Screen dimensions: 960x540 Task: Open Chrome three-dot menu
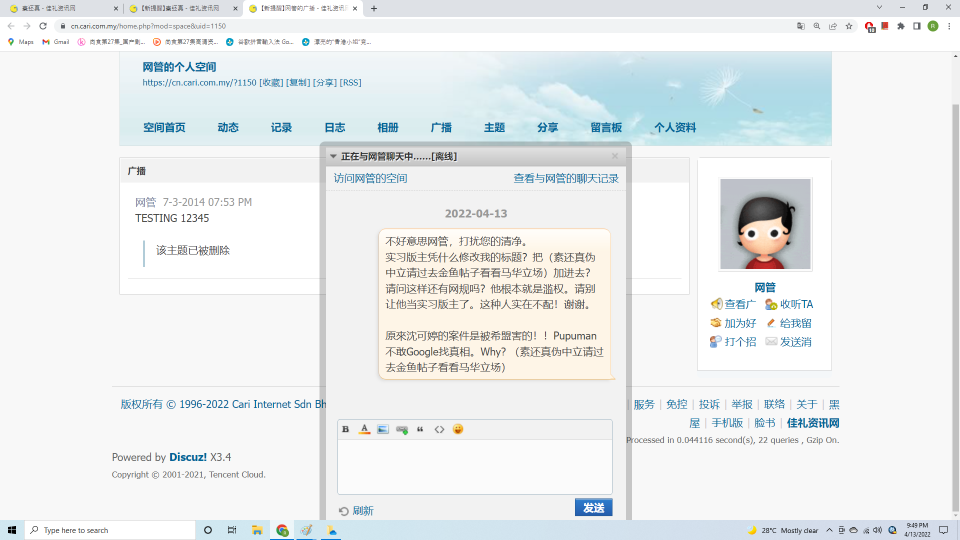[949, 26]
